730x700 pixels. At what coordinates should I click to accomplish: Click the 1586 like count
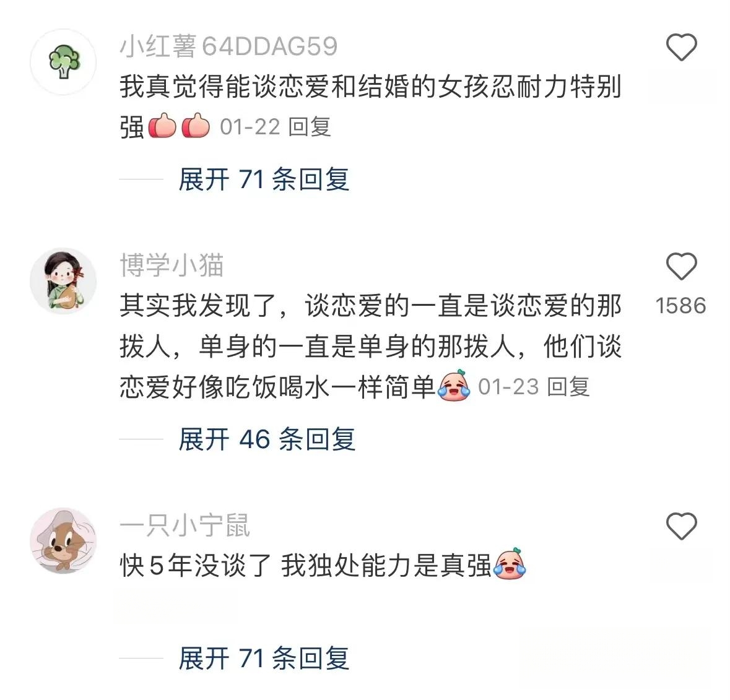point(680,306)
